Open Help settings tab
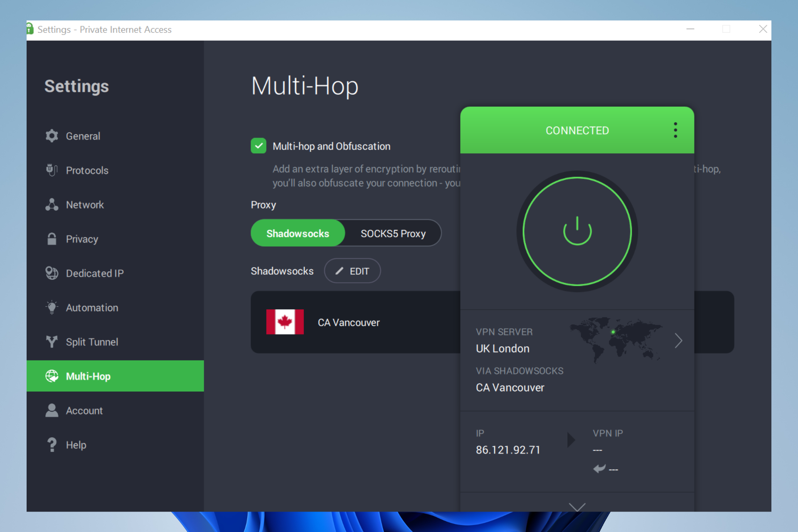798x532 pixels. pyautogui.click(x=115, y=445)
